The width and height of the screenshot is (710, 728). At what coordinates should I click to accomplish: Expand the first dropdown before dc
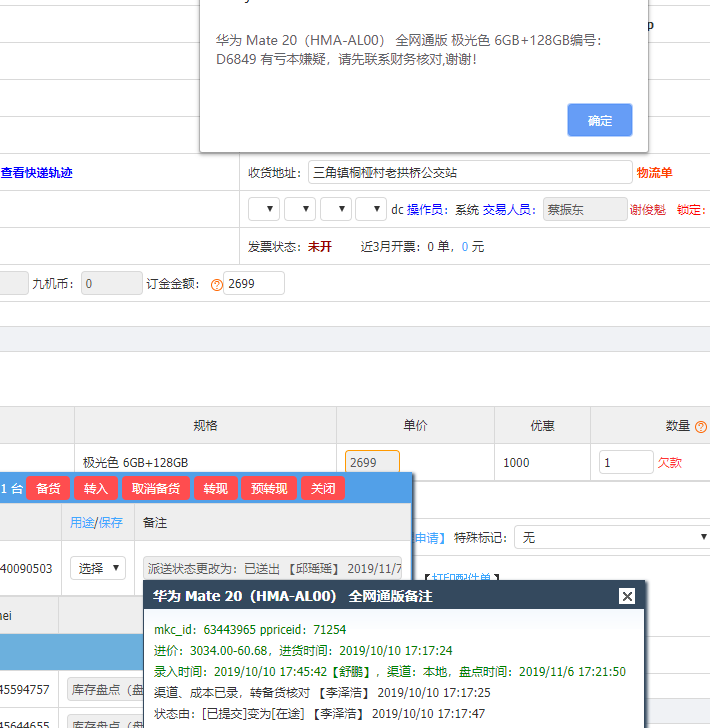pyautogui.click(x=264, y=209)
